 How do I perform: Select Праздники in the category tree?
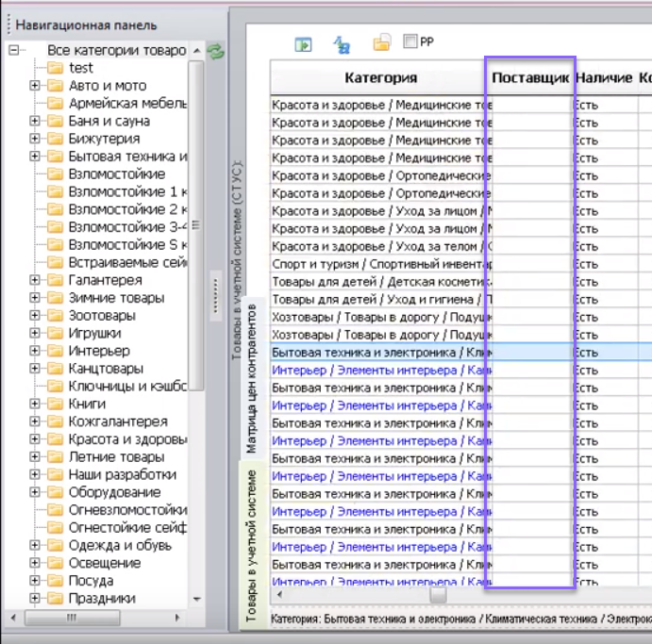[x=102, y=599]
